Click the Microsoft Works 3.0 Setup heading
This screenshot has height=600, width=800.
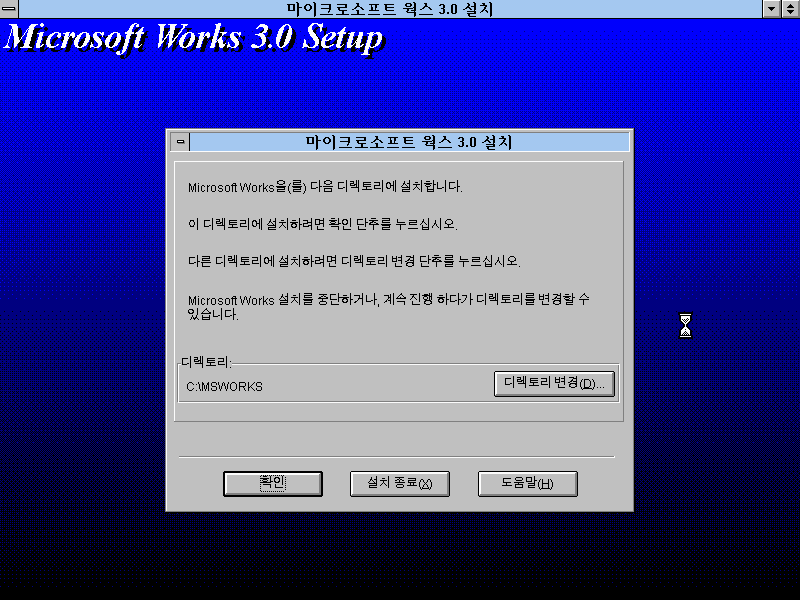(x=193, y=38)
